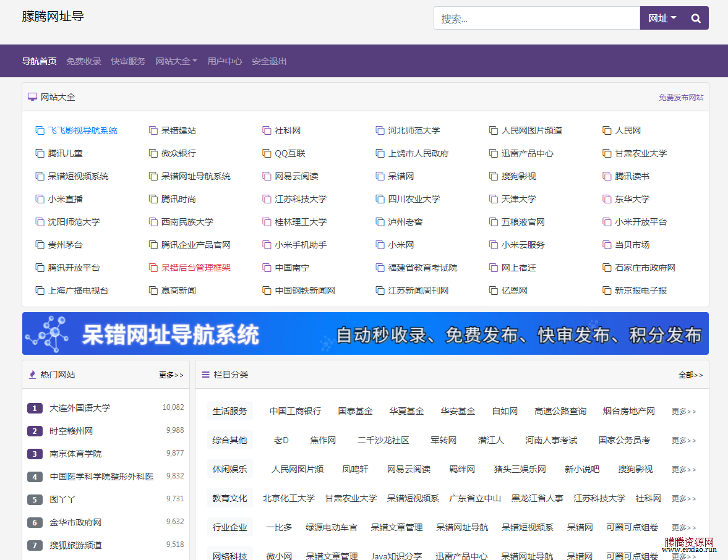Choose 安全退出 to log out
The image size is (728, 560).
pyautogui.click(x=269, y=61)
